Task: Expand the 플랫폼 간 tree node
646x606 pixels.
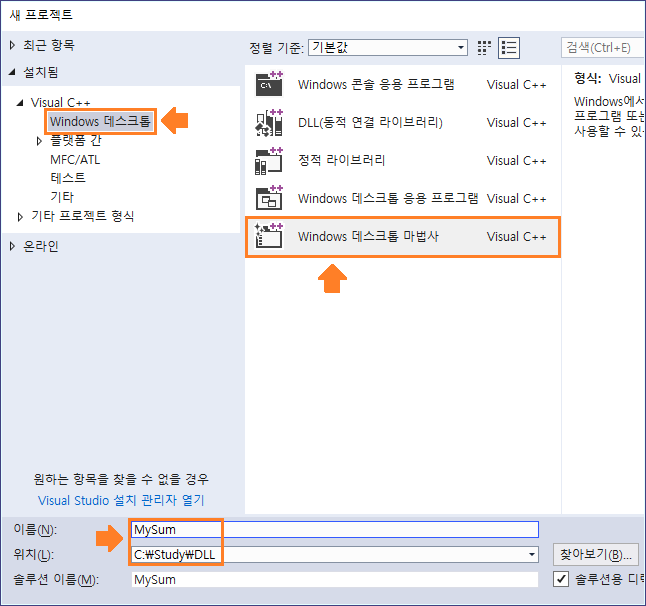Action: (39, 141)
